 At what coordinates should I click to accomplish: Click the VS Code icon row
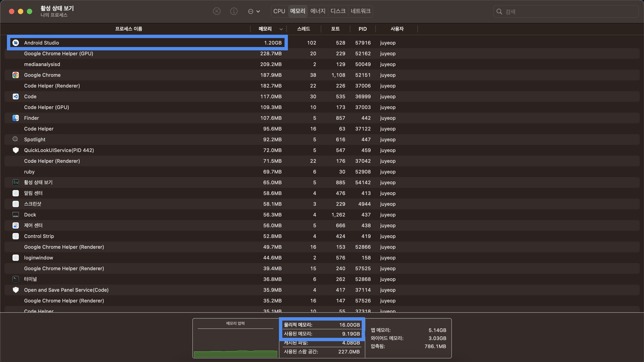[15, 96]
